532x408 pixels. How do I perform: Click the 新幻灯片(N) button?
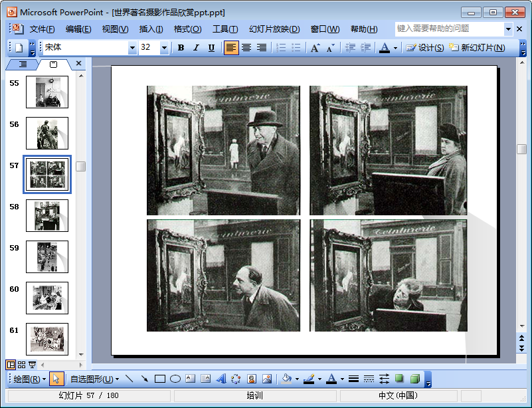click(x=477, y=48)
